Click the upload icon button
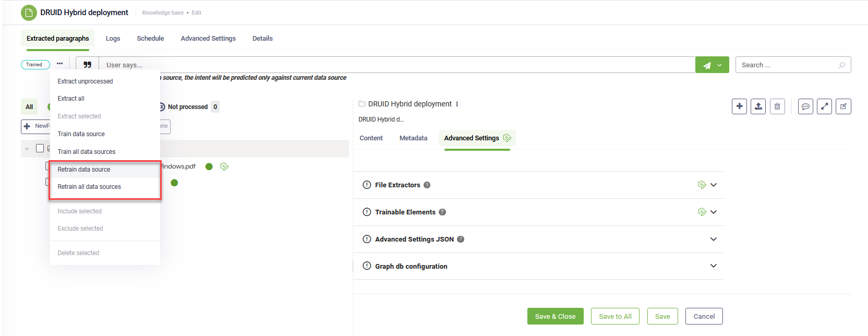This screenshot has width=868, height=336. coord(758,106)
